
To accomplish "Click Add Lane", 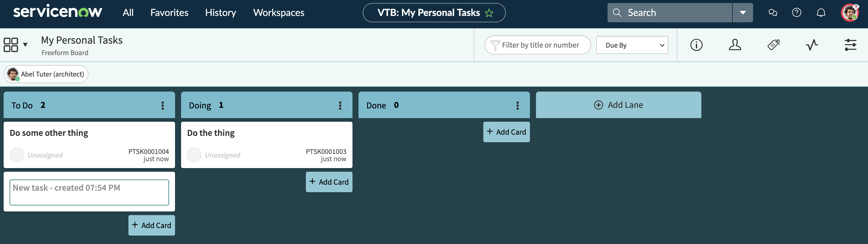I will (x=618, y=105).
